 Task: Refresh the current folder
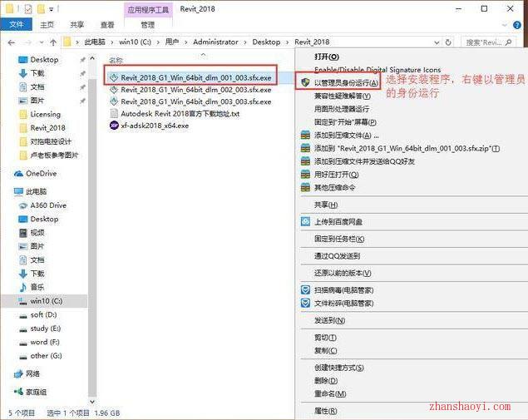[x=448, y=42]
